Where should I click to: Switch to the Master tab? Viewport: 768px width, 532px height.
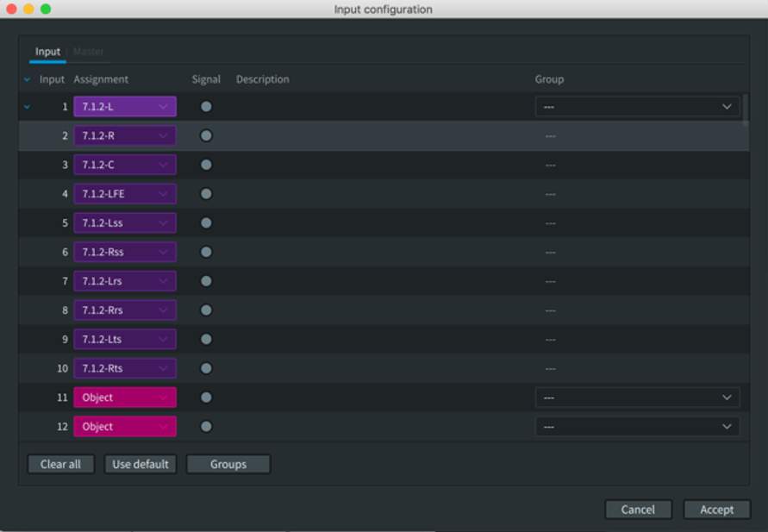tap(89, 51)
